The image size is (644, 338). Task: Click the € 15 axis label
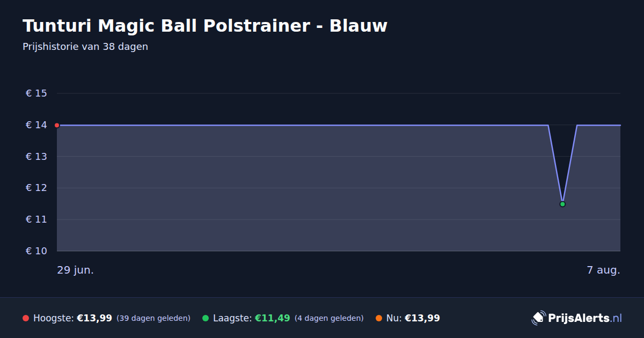(36, 93)
